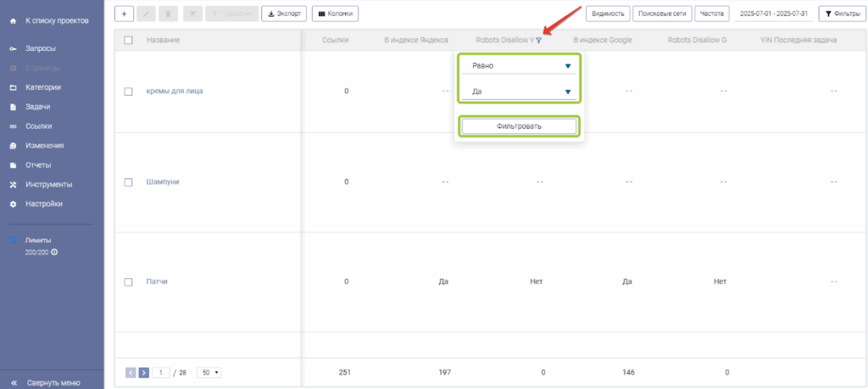The width and height of the screenshot is (868, 389).
Task: Open the 'Равно' condition dropdown
Action: tap(519, 65)
